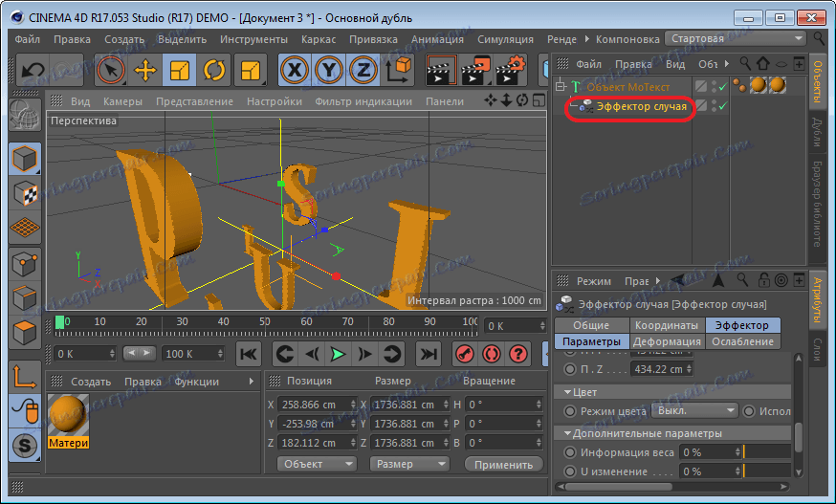Image resolution: width=836 pixels, height=504 pixels.
Task: Collapse the Цвет section
Action: [568, 392]
